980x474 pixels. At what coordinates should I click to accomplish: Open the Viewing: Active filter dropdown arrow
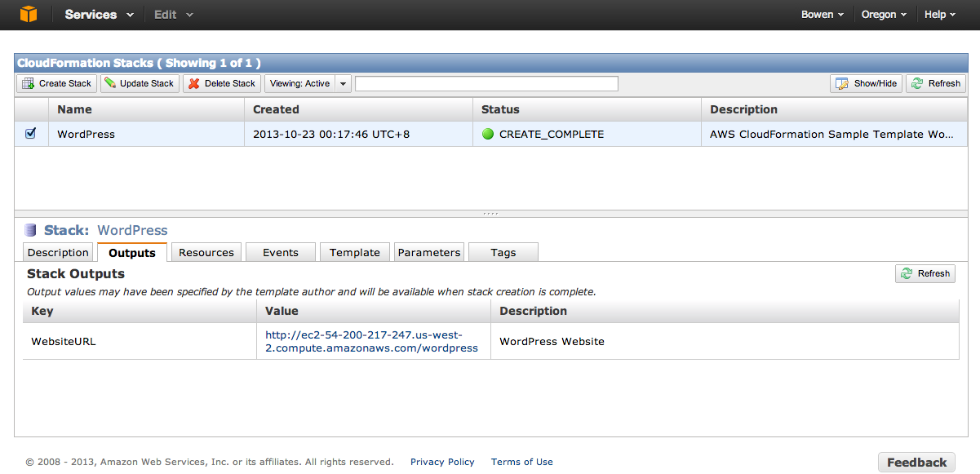(x=344, y=83)
